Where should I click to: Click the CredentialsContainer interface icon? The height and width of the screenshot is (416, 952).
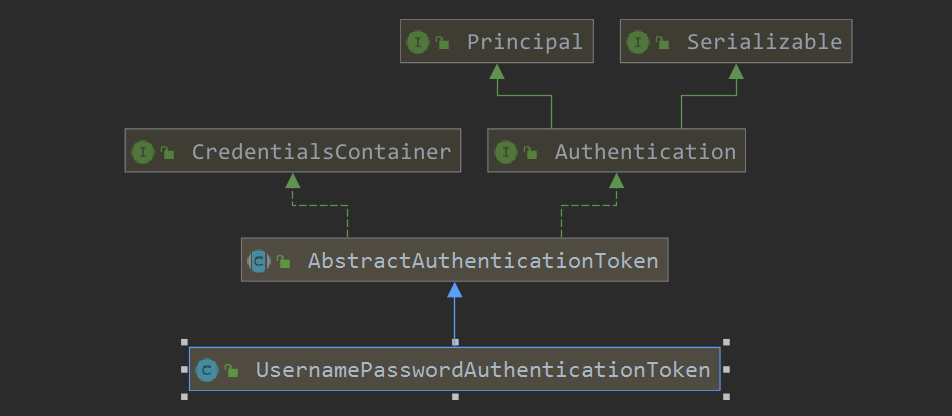143,153
